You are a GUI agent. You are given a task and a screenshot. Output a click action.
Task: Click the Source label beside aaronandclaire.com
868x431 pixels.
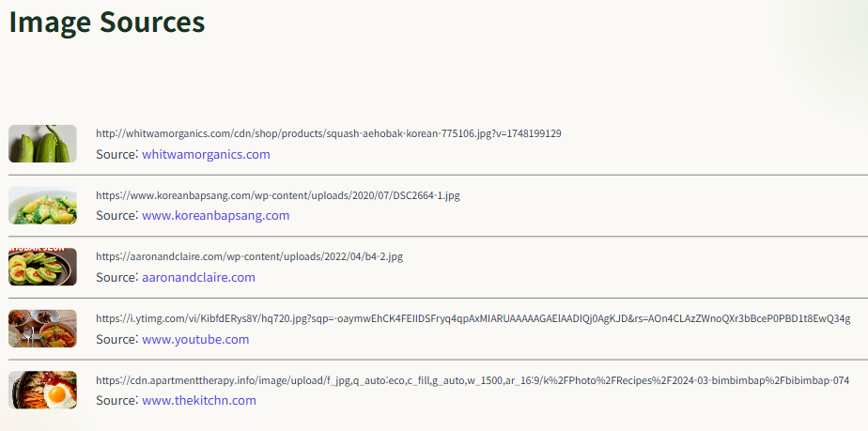click(116, 277)
